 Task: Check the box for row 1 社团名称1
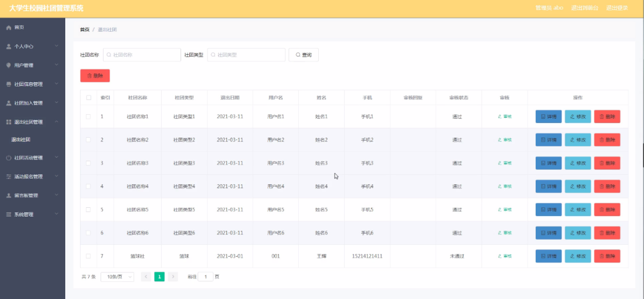pos(88,117)
